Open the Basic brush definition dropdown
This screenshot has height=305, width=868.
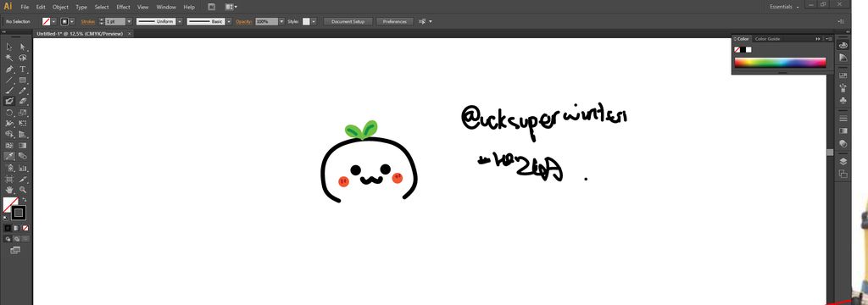(x=228, y=21)
